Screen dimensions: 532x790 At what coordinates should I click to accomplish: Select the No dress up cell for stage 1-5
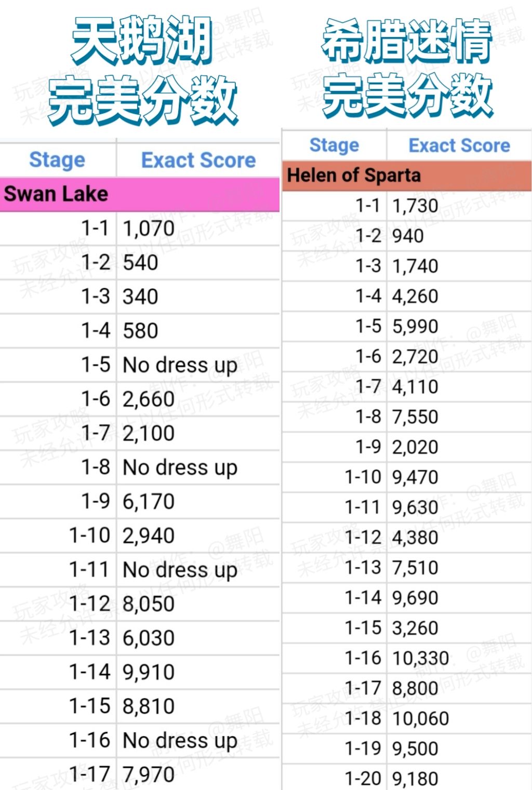(x=180, y=365)
